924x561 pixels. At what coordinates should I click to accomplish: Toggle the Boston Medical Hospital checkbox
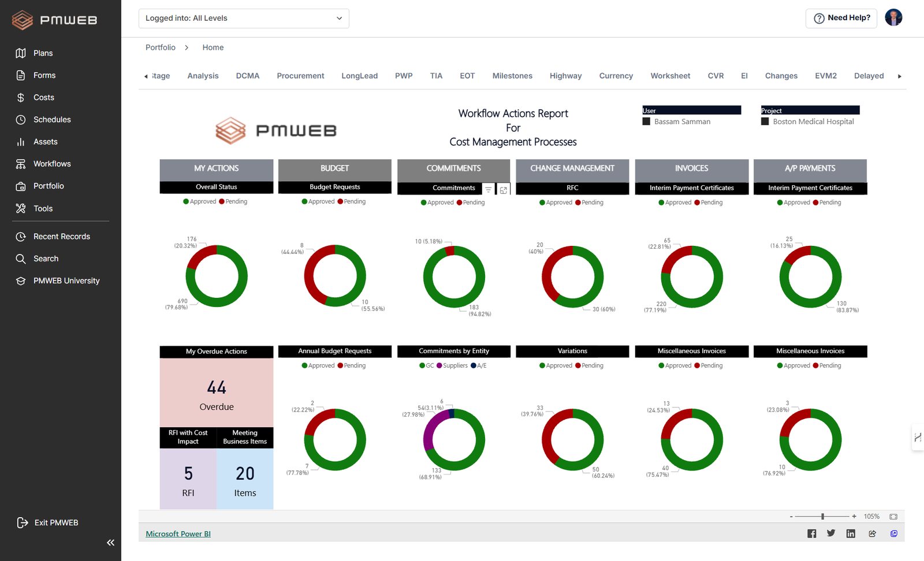[765, 122]
